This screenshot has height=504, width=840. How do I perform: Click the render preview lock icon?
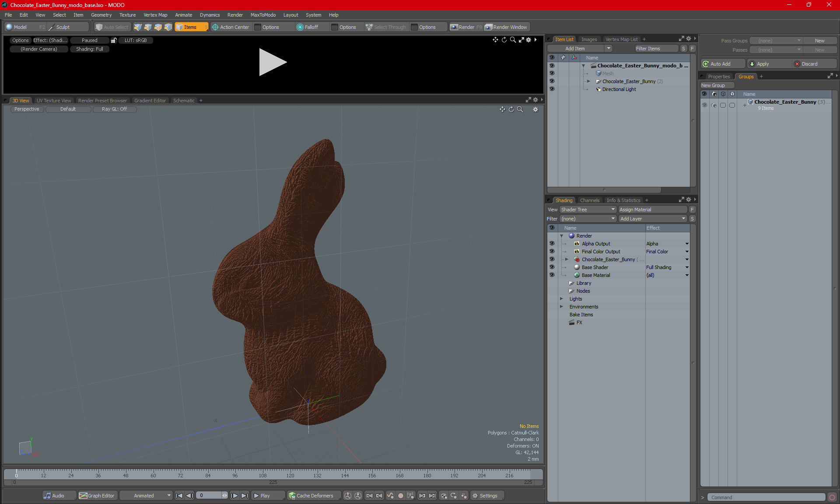[114, 40]
